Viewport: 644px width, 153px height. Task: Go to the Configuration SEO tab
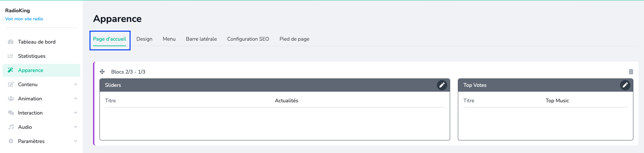point(248,39)
